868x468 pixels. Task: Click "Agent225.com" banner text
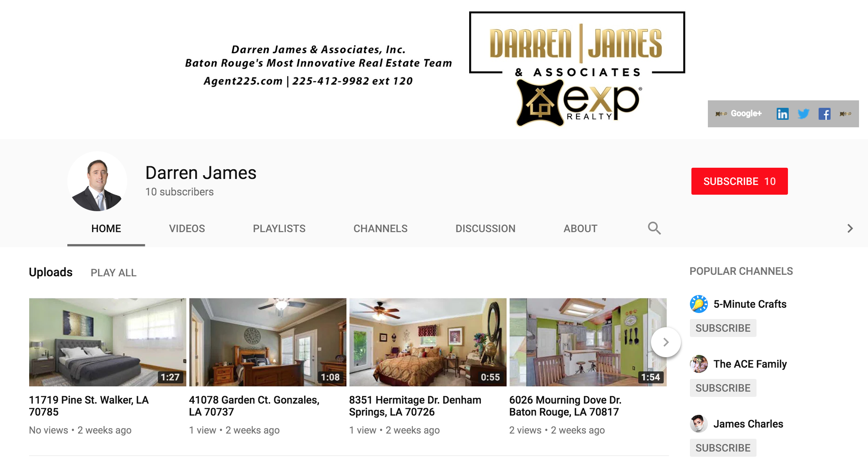pos(243,81)
